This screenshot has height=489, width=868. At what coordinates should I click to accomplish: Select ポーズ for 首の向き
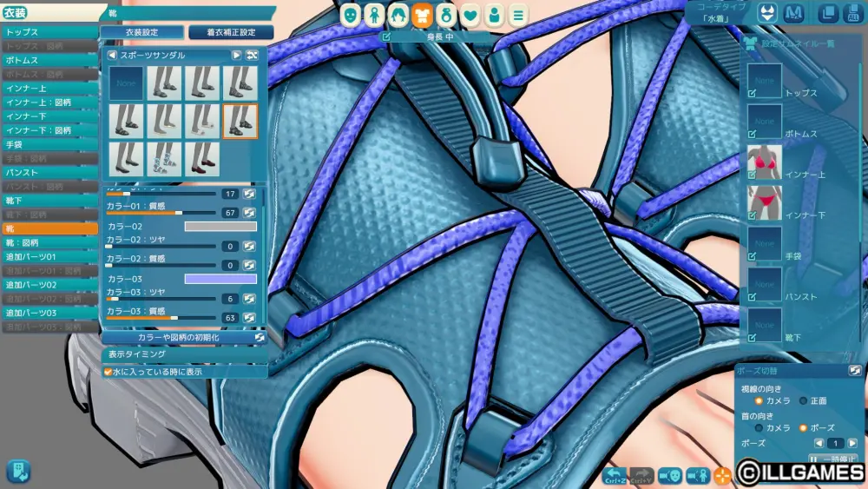(803, 427)
